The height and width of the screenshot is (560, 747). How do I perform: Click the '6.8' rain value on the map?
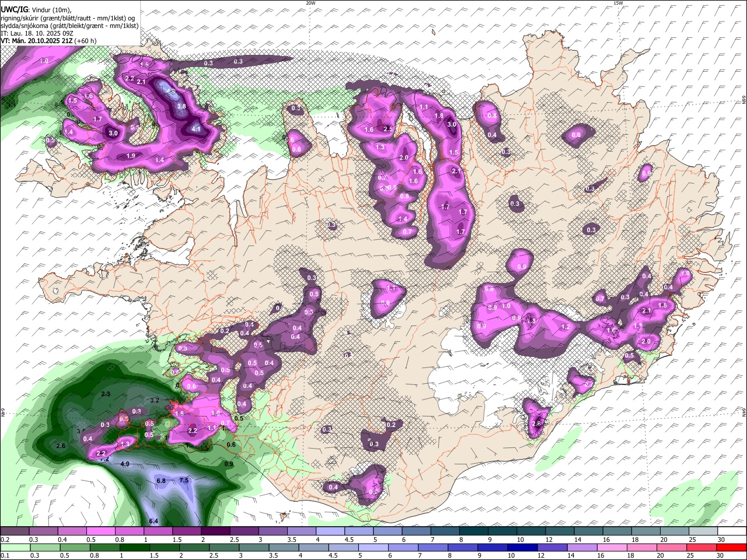pos(162,481)
